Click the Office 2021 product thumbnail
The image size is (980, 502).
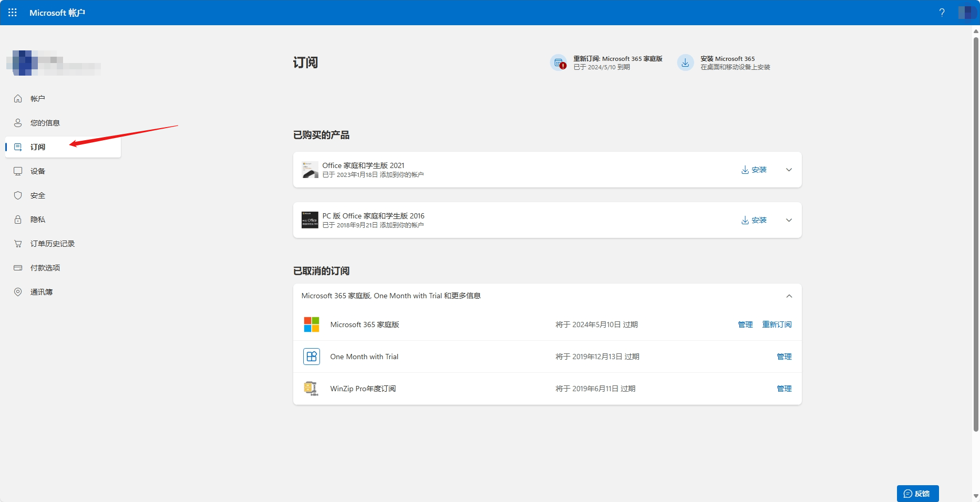[x=310, y=170]
